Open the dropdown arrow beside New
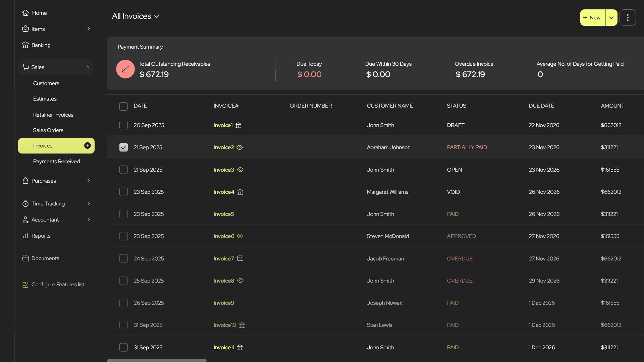This screenshot has height=362, width=644. point(611,18)
